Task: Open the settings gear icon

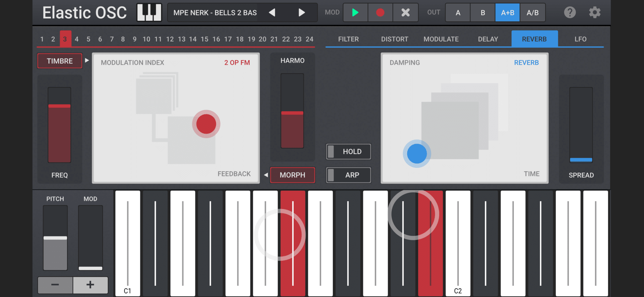Action: coord(594,13)
